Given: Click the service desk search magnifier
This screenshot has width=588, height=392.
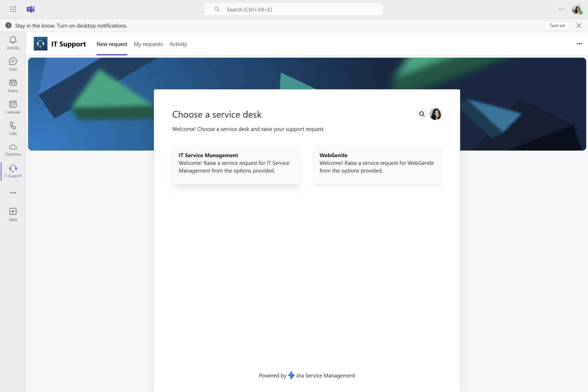Looking at the screenshot, I should click(x=422, y=114).
